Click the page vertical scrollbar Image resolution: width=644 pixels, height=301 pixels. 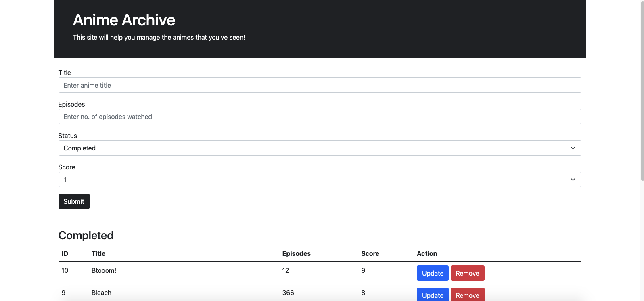click(x=642, y=91)
